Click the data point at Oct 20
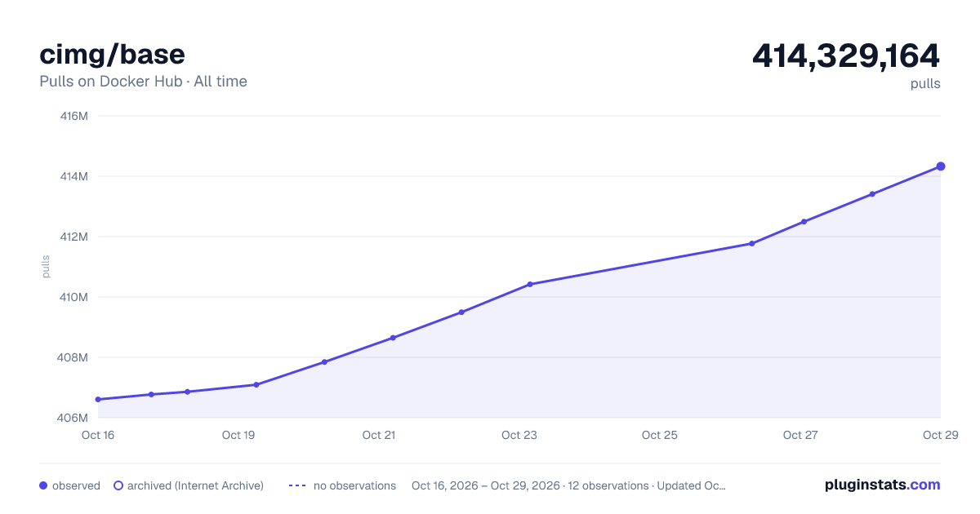The image size is (980, 514). (324, 362)
